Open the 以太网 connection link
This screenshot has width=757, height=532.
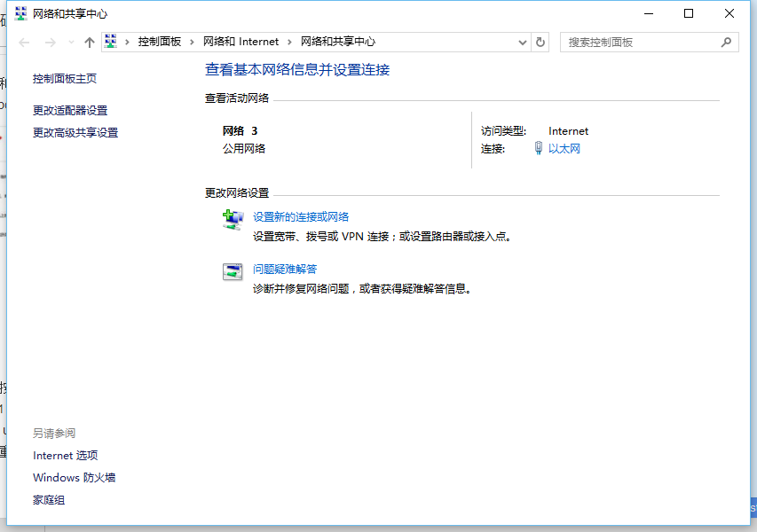click(564, 149)
